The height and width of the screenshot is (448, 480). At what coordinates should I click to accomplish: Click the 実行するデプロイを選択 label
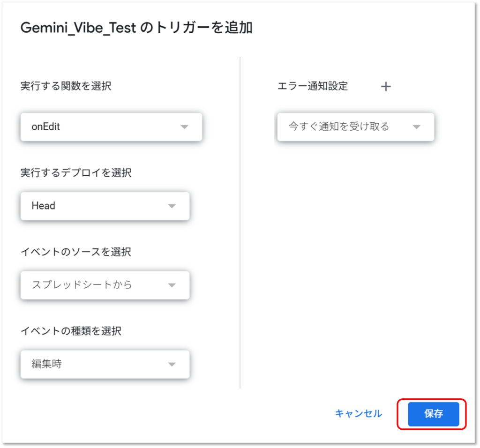76,173
